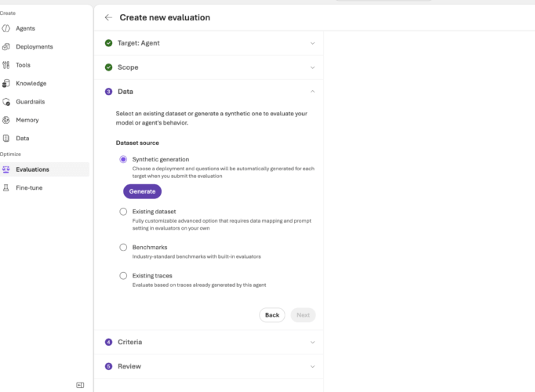
Task: Select the Synthetic generation radio button
Action: click(x=123, y=159)
